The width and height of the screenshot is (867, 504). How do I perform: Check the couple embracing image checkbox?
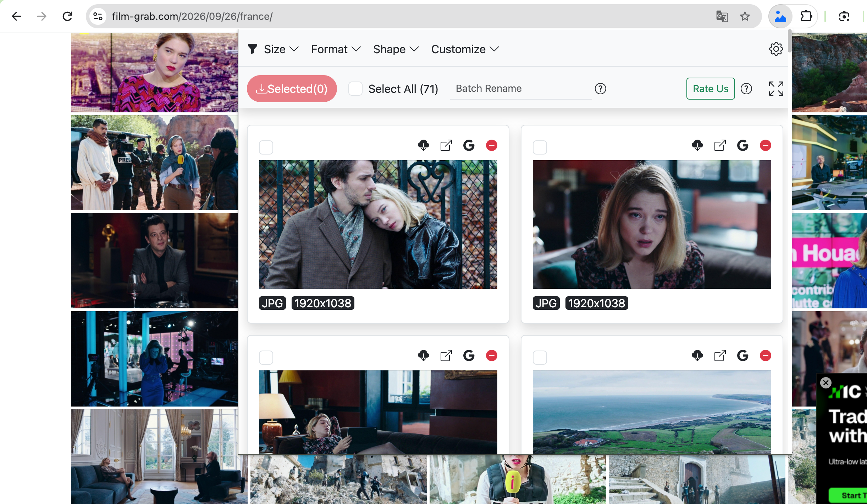266,147
